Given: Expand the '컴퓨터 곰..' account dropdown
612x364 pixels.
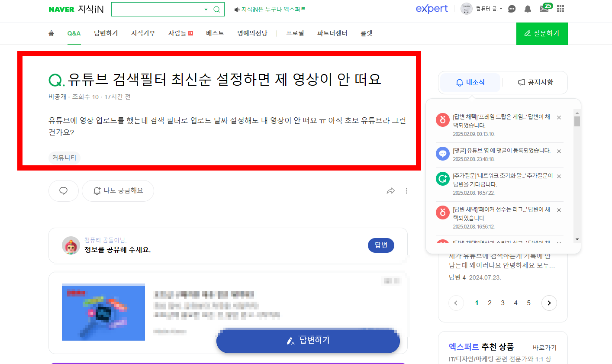Looking at the screenshot, I should coord(489,9).
